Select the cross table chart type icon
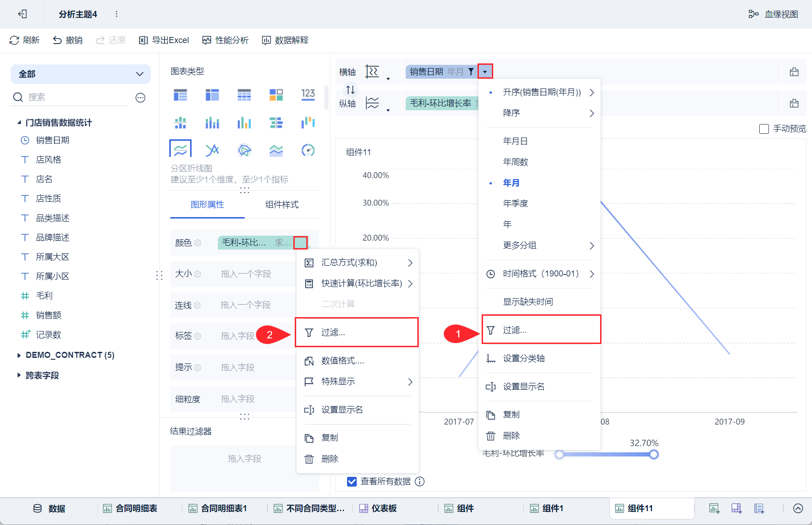The height and width of the screenshot is (525, 812). coord(212,95)
